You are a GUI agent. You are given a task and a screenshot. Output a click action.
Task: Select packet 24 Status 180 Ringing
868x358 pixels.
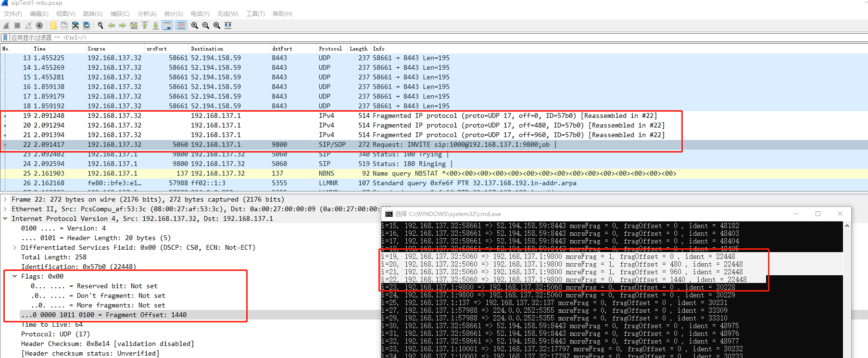coord(434,164)
